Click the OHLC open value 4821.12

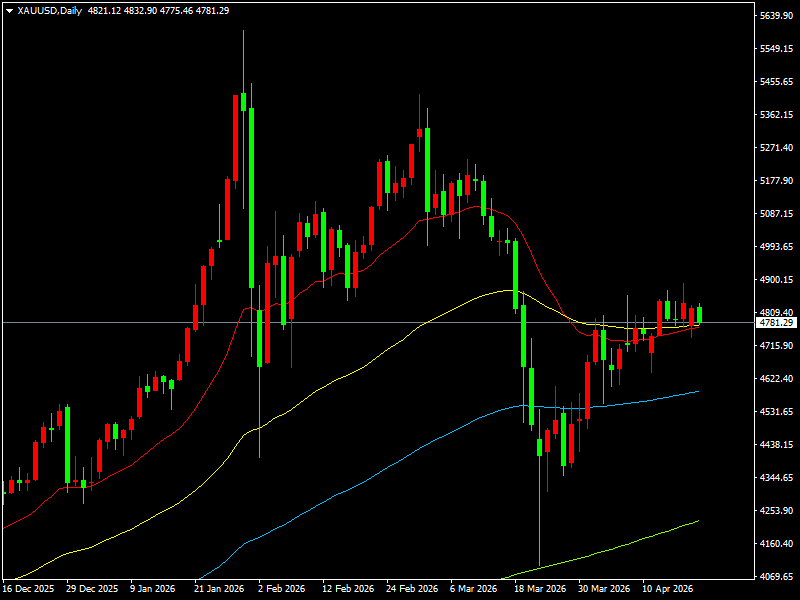point(105,11)
